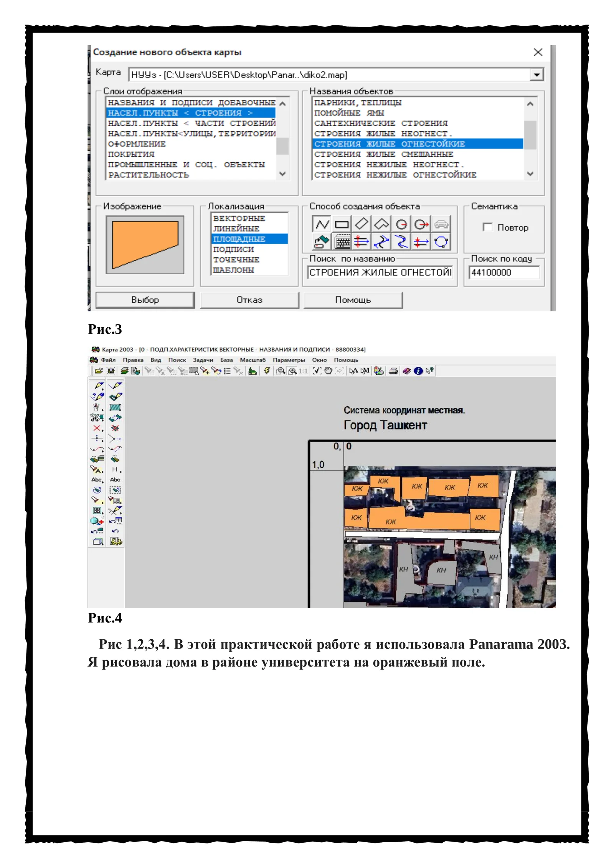The height and width of the screenshot is (868, 614).
Task: Select ПРОМЫШЛЕННЫЕ И СОЦ. ОБЪЕКТЫ layer
Action: coord(191,165)
